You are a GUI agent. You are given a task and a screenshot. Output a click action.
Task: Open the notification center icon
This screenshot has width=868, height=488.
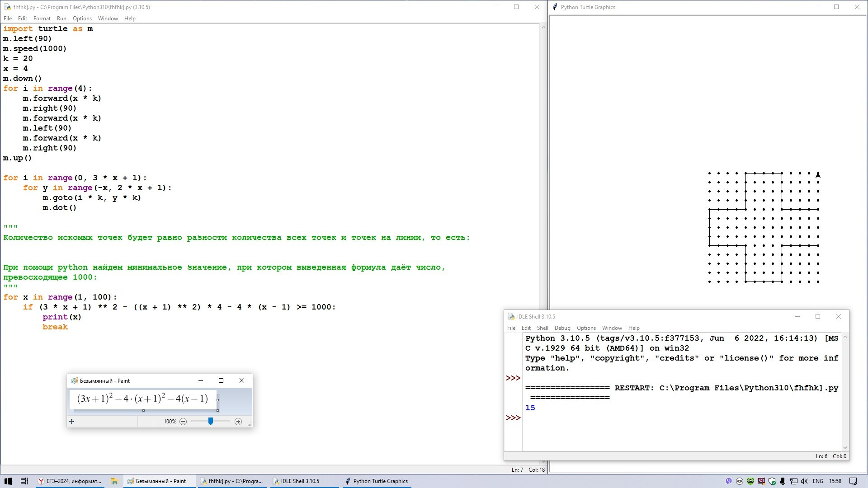tap(853, 481)
